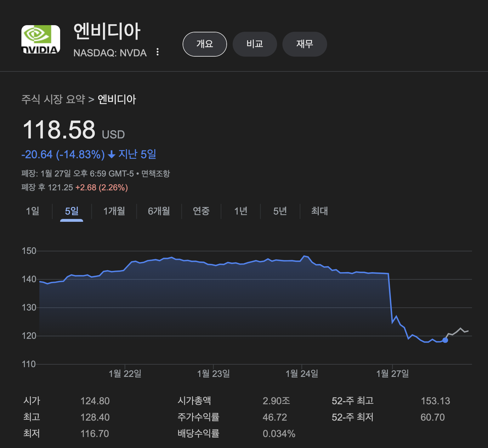The image size is (488, 448).
Task: Click the NVIDIA logo thumbnail
Action: [x=41, y=39]
